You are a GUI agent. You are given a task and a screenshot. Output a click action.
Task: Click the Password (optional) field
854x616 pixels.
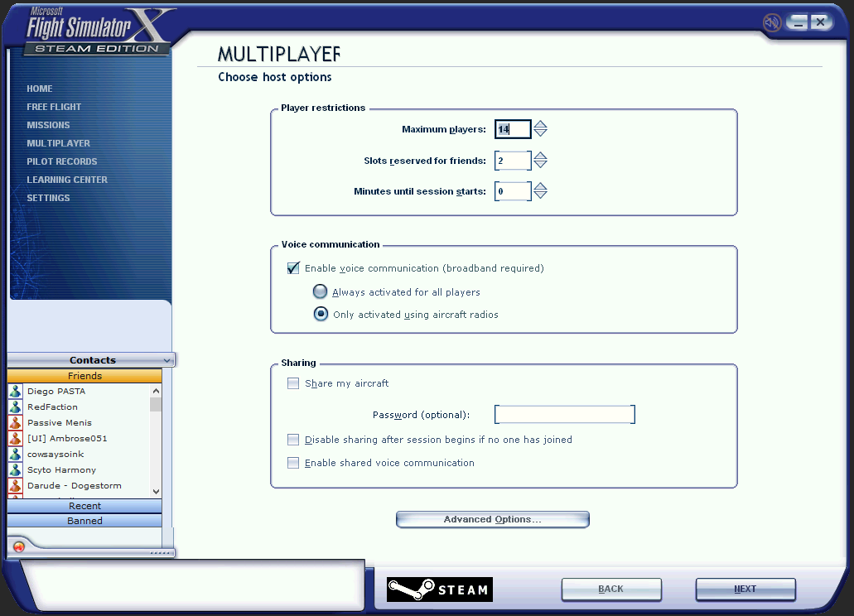[x=565, y=415]
